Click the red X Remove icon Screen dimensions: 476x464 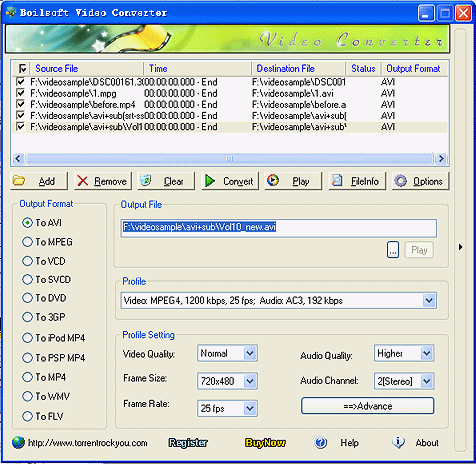click(82, 181)
